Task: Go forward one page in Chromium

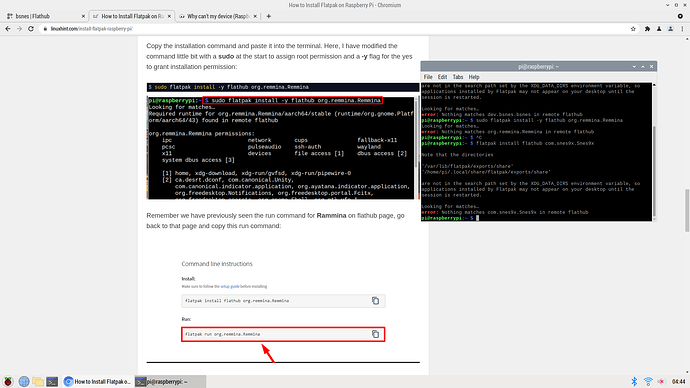Action: click(x=19, y=29)
